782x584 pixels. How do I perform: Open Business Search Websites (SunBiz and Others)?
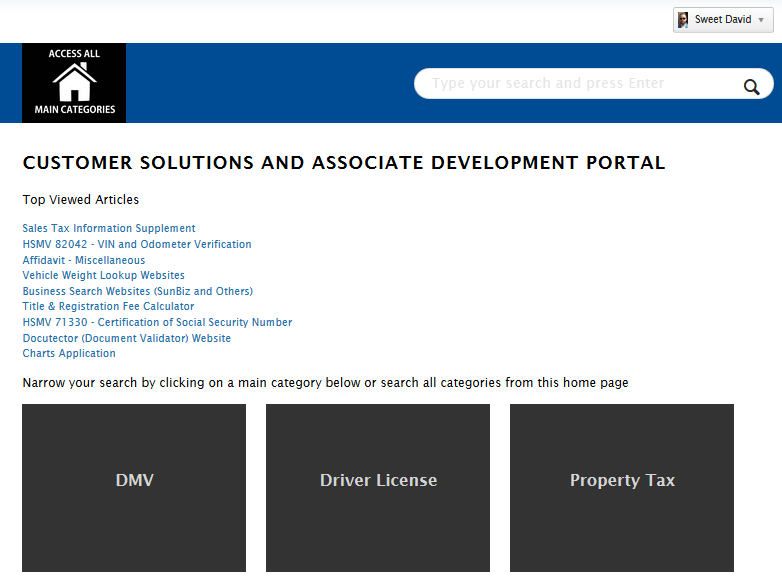click(138, 291)
